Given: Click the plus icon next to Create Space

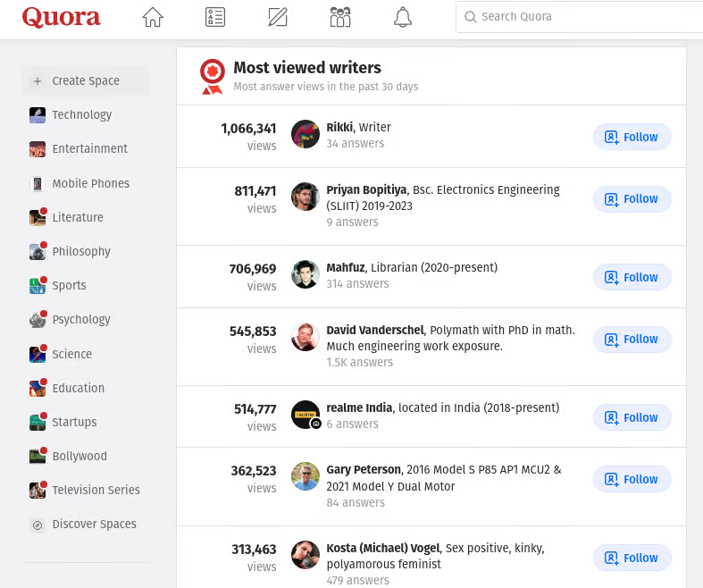Looking at the screenshot, I should (x=38, y=81).
